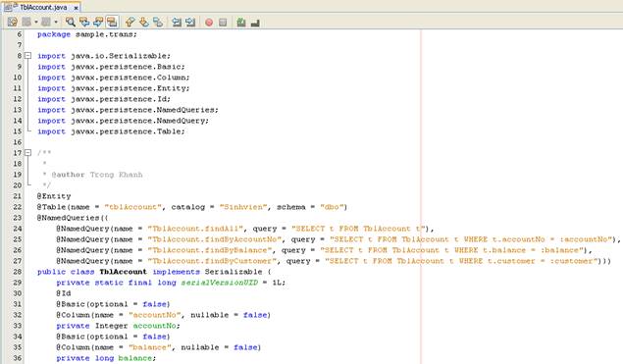Click "balance" column name string
623x364 pixels.
point(150,347)
